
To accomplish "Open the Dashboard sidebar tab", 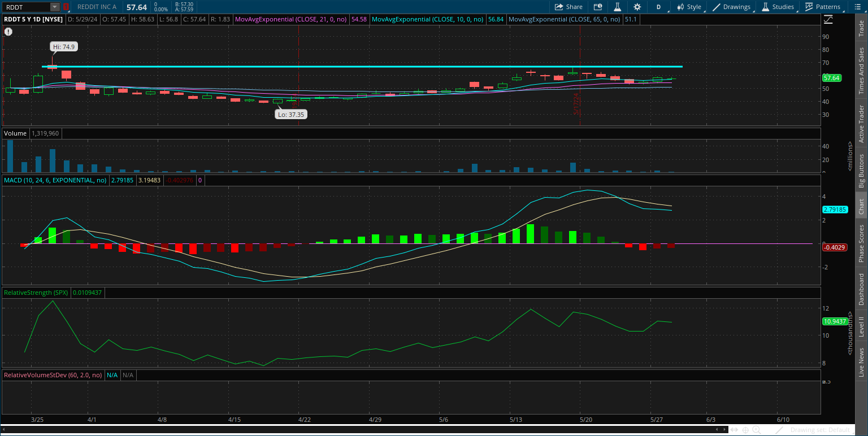I will click(861, 289).
